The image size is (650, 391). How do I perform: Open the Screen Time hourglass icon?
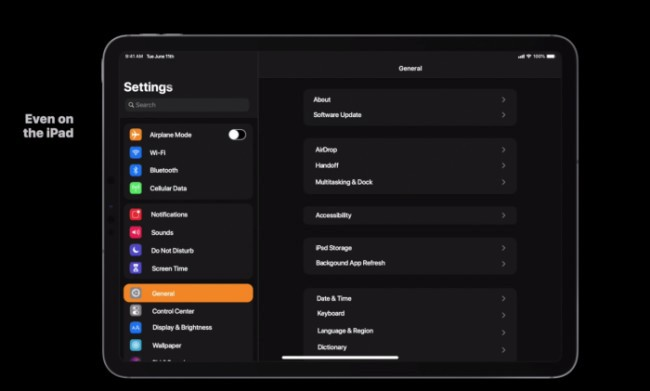pos(136,268)
